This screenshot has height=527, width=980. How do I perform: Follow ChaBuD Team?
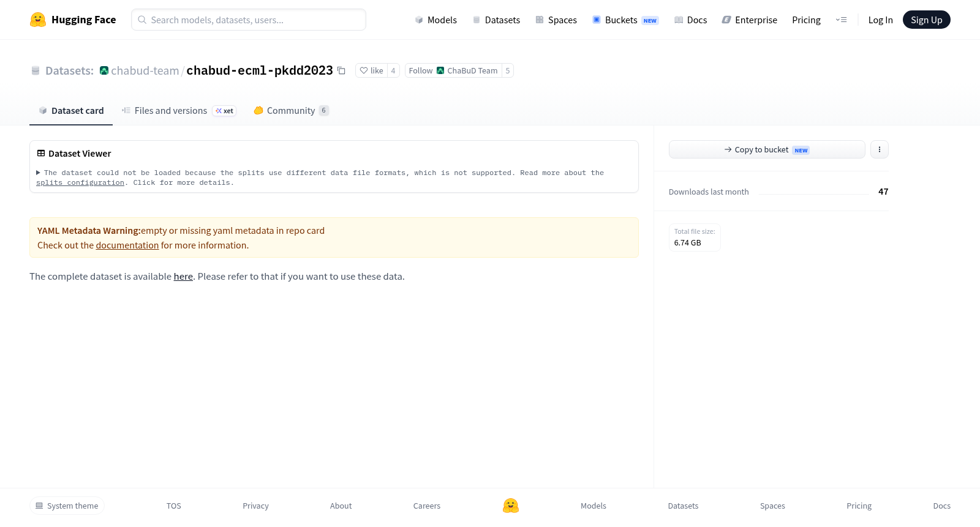[453, 70]
